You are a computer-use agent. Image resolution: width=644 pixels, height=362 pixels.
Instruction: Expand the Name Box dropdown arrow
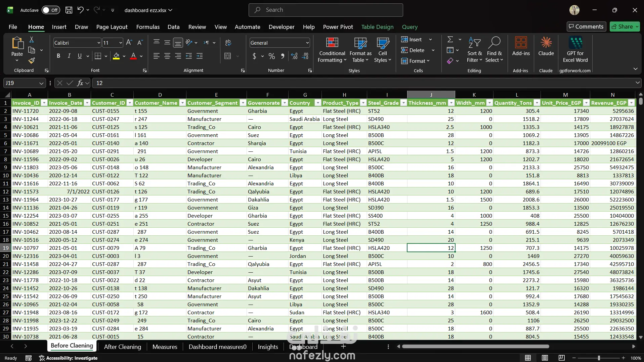coord(41,83)
